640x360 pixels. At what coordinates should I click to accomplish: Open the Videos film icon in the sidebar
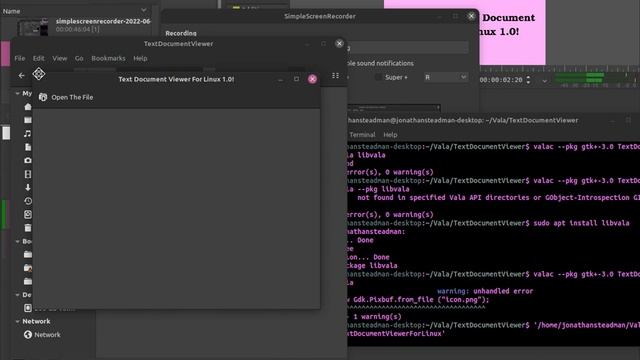click(x=27, y=174)
